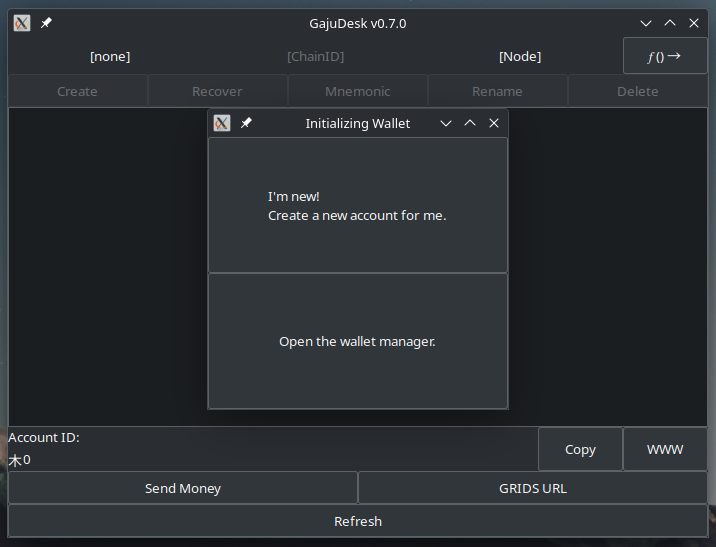Minimize the GajuDesk main window
716x547 pixels.
[646, 23]
